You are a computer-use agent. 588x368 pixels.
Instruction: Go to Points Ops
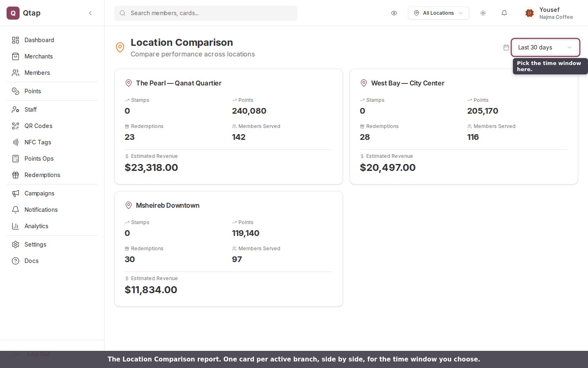pyautogui.click(x=52, y=159)
